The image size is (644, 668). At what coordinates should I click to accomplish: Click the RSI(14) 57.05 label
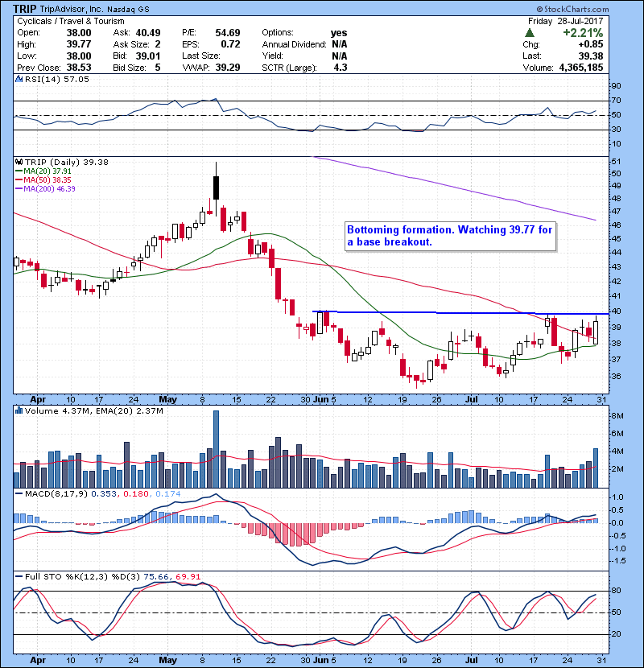tap(56, 79)
